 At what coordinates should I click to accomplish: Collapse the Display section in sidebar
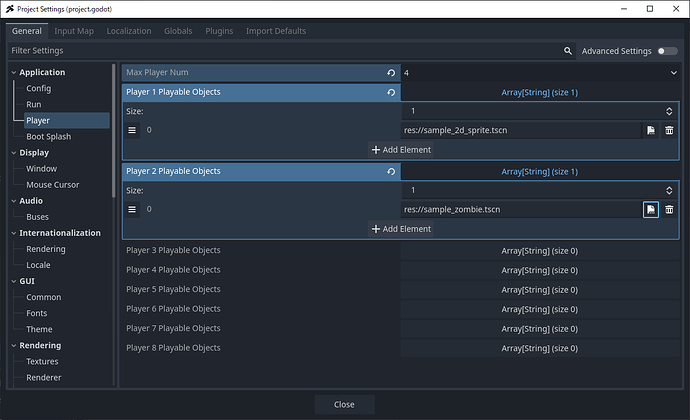pyautogui.click(x=14, y=153)
